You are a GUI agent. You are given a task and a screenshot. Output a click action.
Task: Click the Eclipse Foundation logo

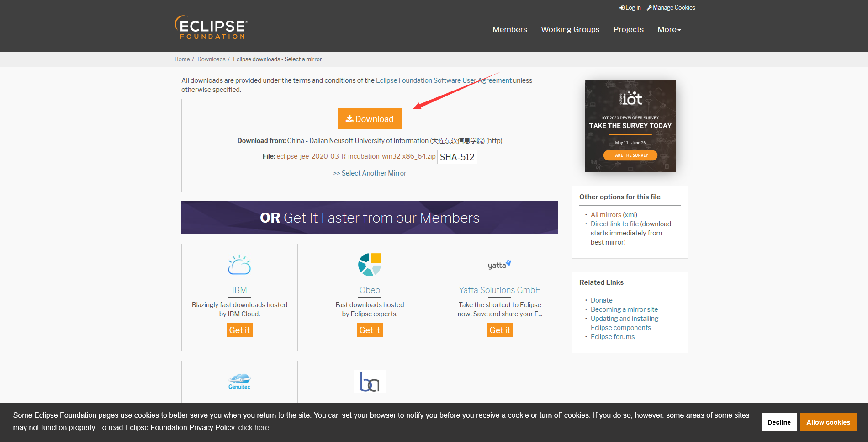[211, 27]
